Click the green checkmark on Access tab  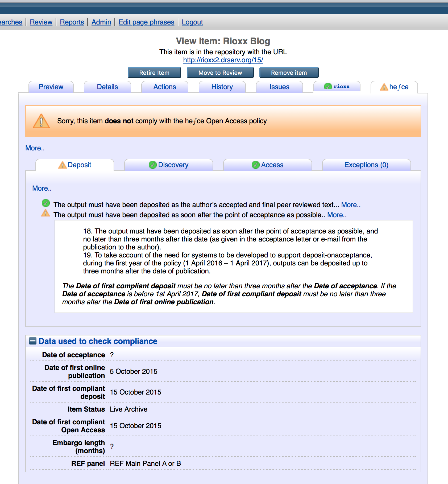[255, 165]
